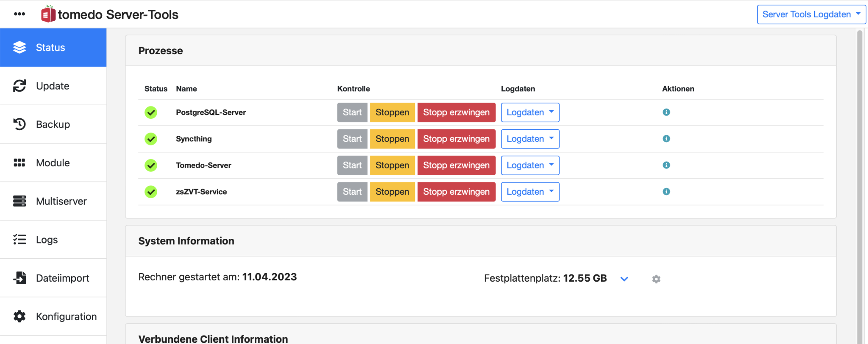Click Stopp erzwingen for zsZVT-Service
Viewport: 868px width, 344px height.
456,192
